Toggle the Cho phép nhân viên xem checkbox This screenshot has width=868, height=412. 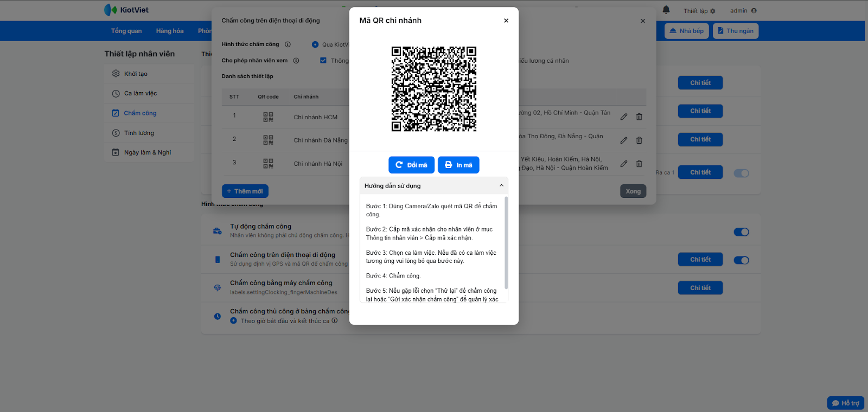click(x=323, y=61)
